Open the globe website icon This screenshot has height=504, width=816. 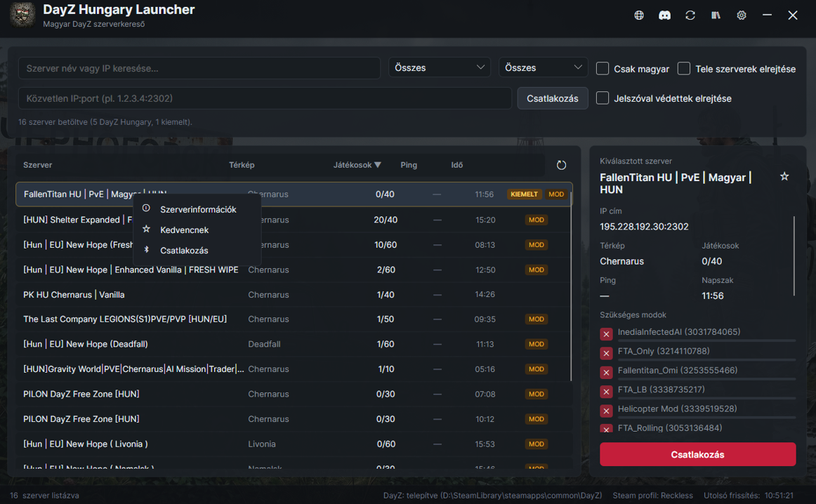click(639, 15)
